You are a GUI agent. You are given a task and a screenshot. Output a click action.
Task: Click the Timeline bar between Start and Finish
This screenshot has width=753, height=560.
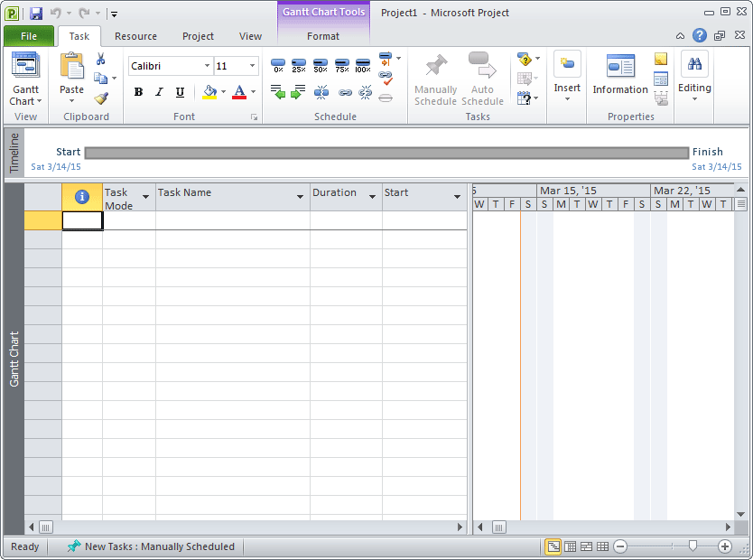pyautogui.click(x=386, y=154)
